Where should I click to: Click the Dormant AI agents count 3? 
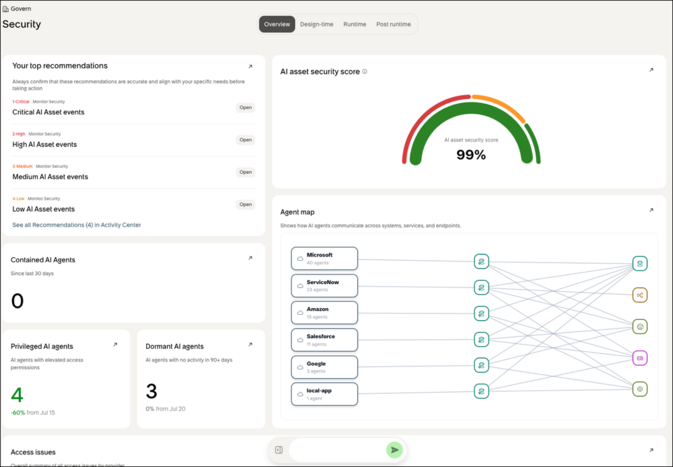pyautogui.click(x=152, y=391)
